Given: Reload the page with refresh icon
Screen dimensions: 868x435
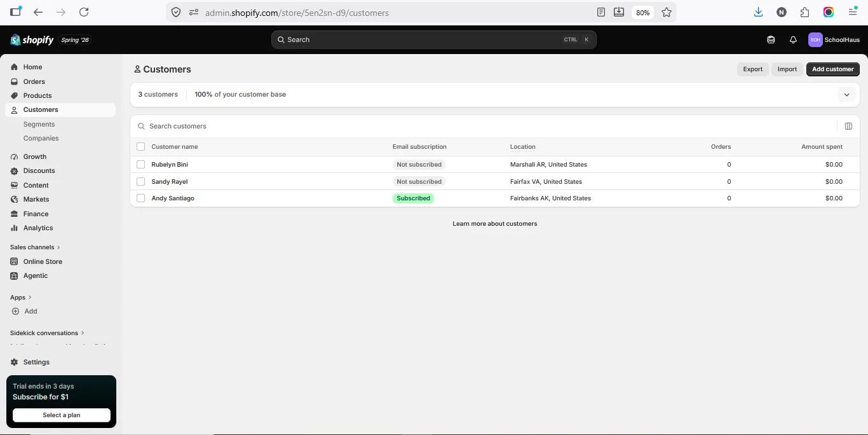Looking at the screenshot, I should [84, 12].
